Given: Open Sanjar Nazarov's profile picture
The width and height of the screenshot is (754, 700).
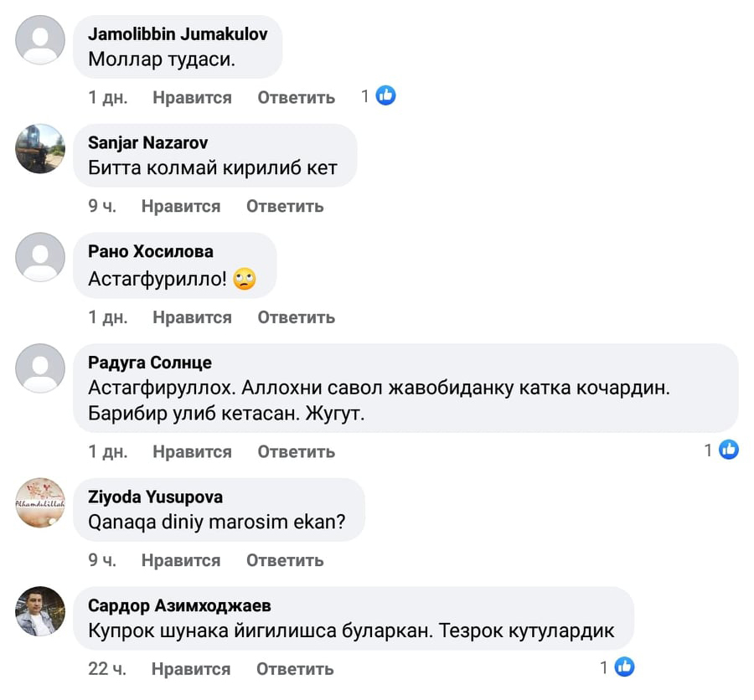Looking at the screenshot, I should pyautogui.click(x=40, y=148).
